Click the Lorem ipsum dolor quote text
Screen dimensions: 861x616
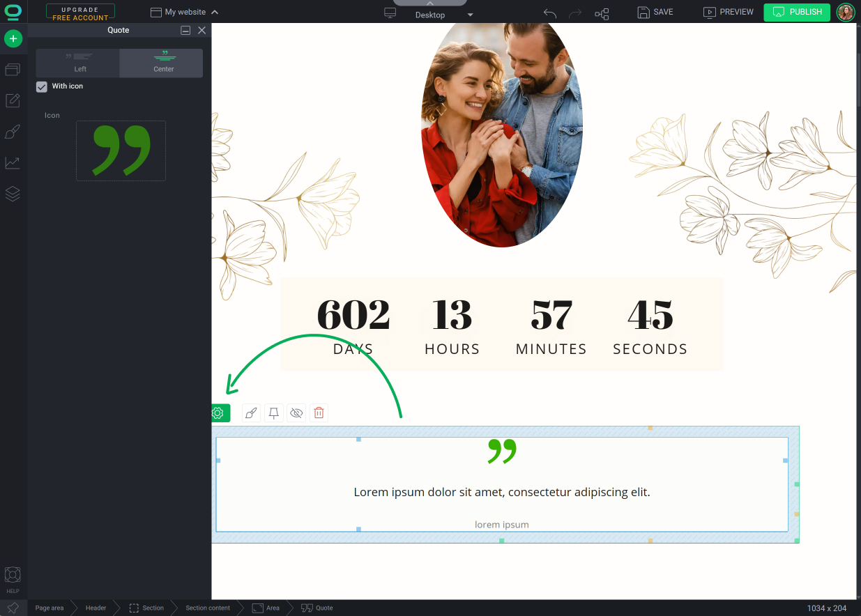(x=502, y=492)
